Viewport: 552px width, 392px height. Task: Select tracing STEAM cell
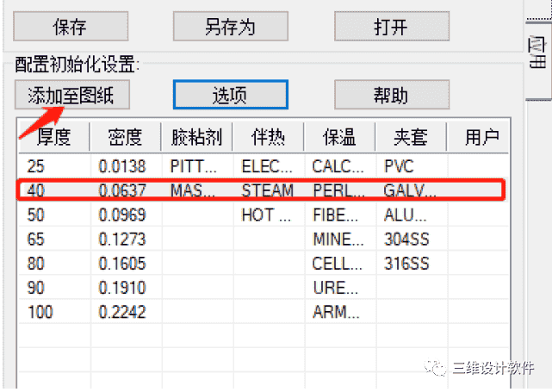click(x=268, y=190)
